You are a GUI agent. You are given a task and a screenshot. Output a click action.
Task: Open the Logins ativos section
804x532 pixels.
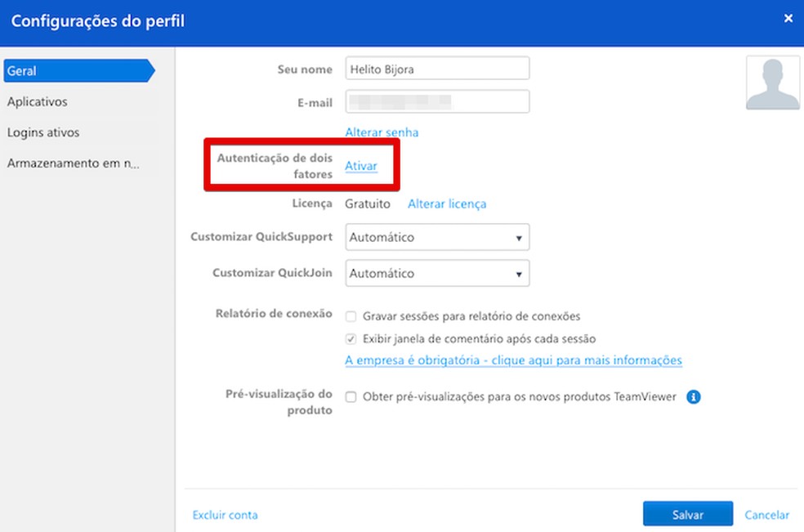(x=43, y=132)
